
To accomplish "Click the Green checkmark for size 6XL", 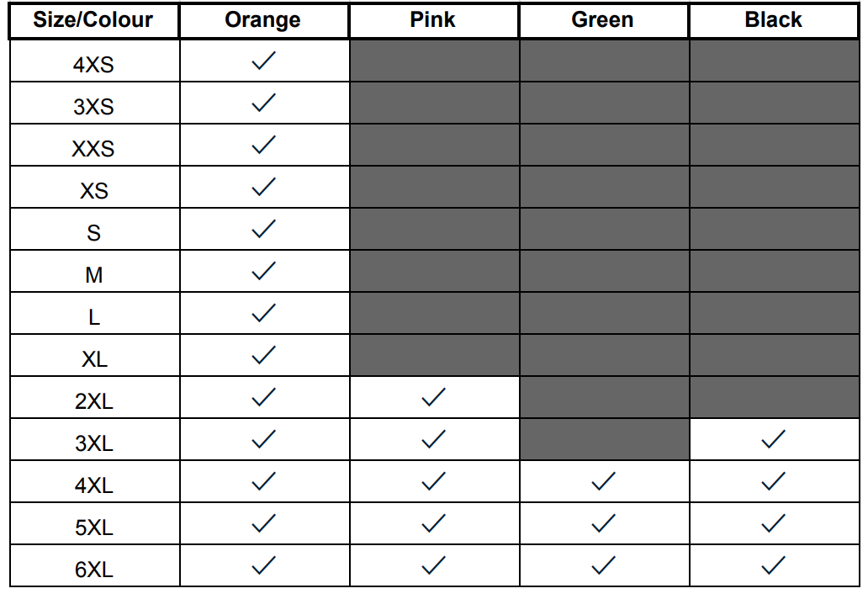I will pos(603,566).
